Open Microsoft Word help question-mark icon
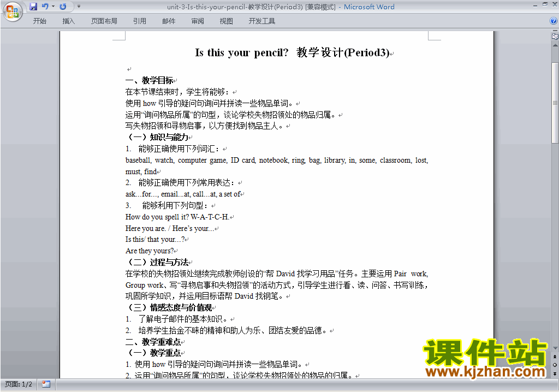The height and width of the screenshot is (392, 559). (x=554, y=21)
